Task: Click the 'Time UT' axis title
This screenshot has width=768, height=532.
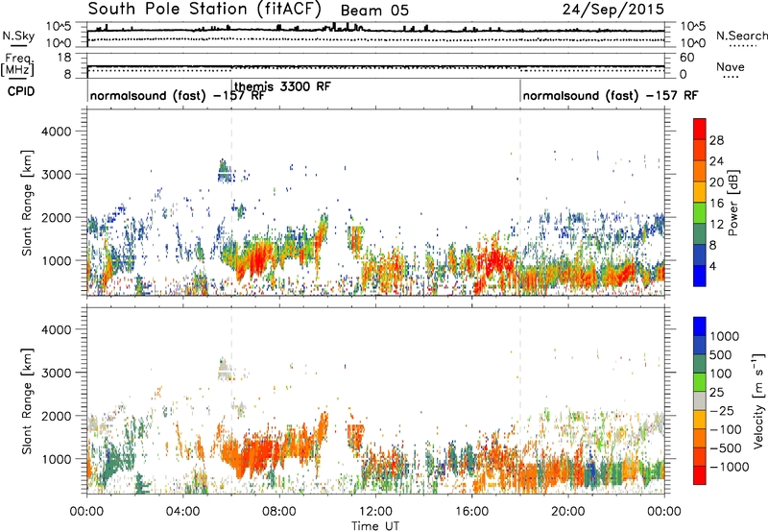Action: 375,526
